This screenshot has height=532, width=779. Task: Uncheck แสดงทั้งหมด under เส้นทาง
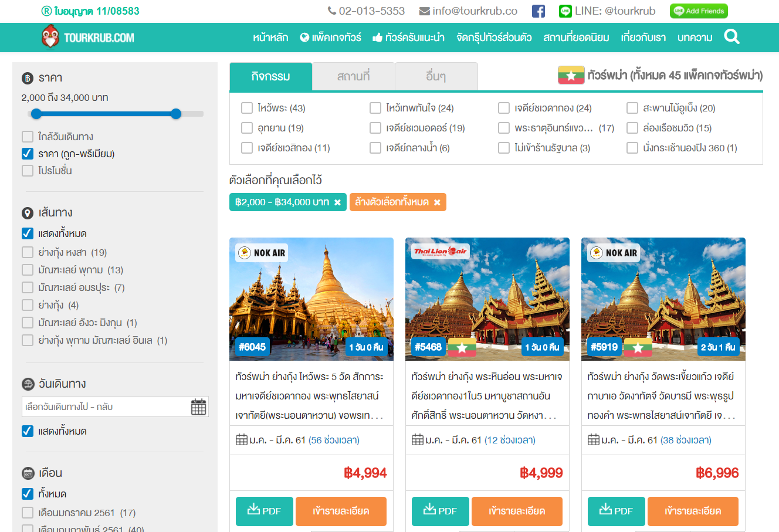[28, 233]
